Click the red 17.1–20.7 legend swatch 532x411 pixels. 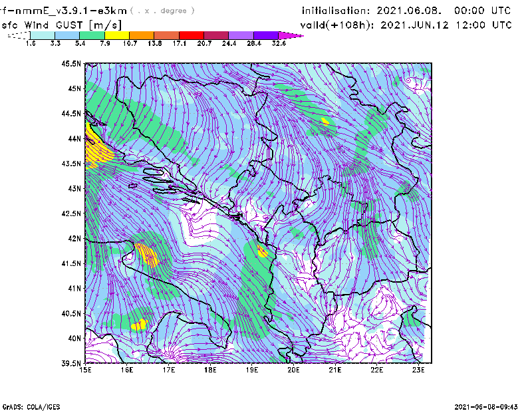[192, 35]
